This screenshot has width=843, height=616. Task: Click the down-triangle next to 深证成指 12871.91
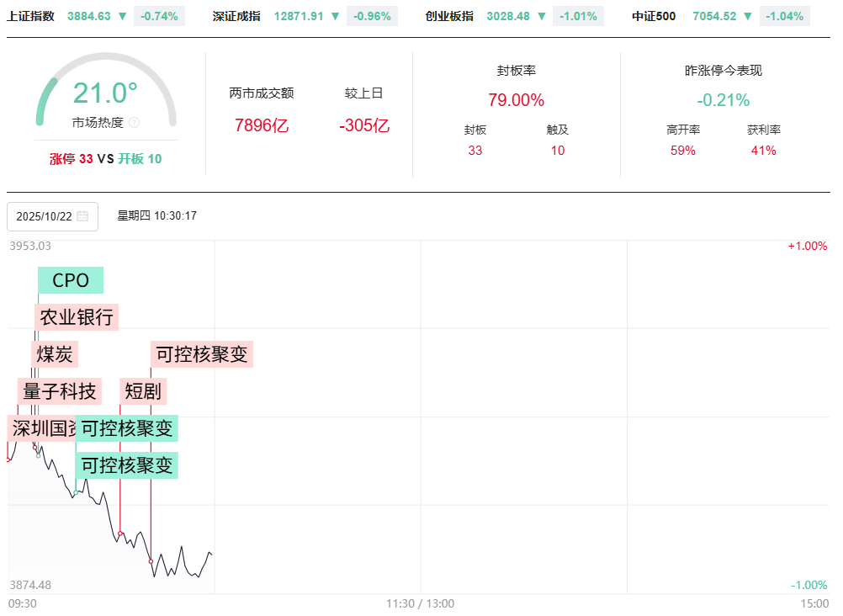pyautogui.click(x=336, y=16)
